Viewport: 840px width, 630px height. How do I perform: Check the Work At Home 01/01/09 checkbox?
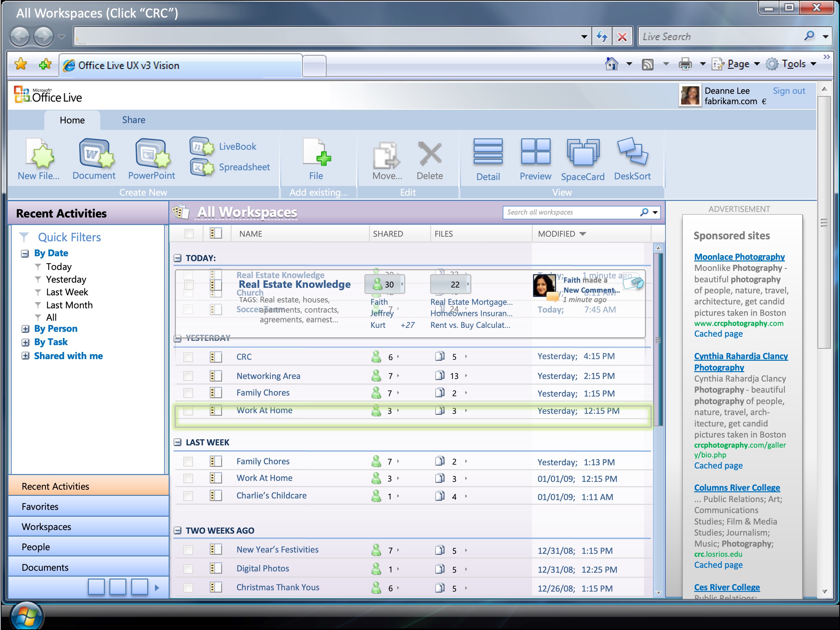pos(188,478)
